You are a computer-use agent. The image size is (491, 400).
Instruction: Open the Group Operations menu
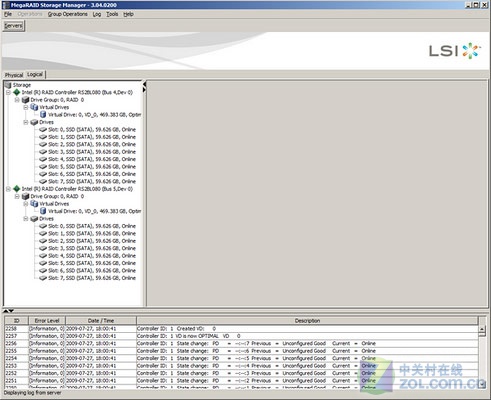(68, 14)
